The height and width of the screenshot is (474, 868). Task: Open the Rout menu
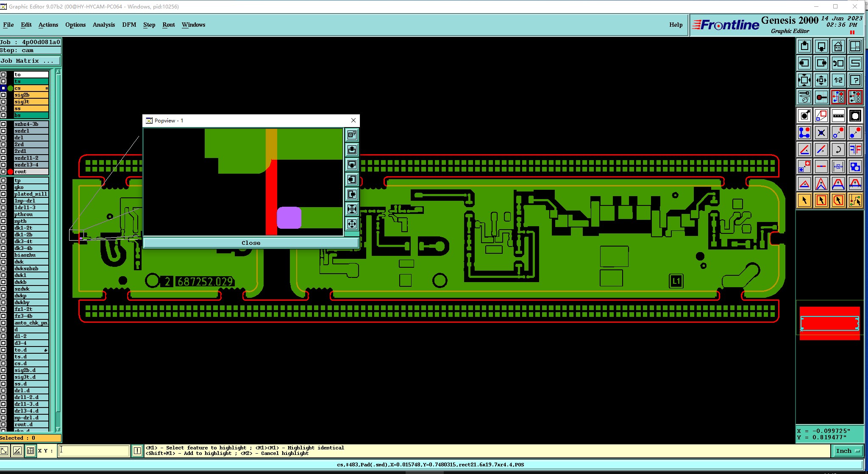169,25
